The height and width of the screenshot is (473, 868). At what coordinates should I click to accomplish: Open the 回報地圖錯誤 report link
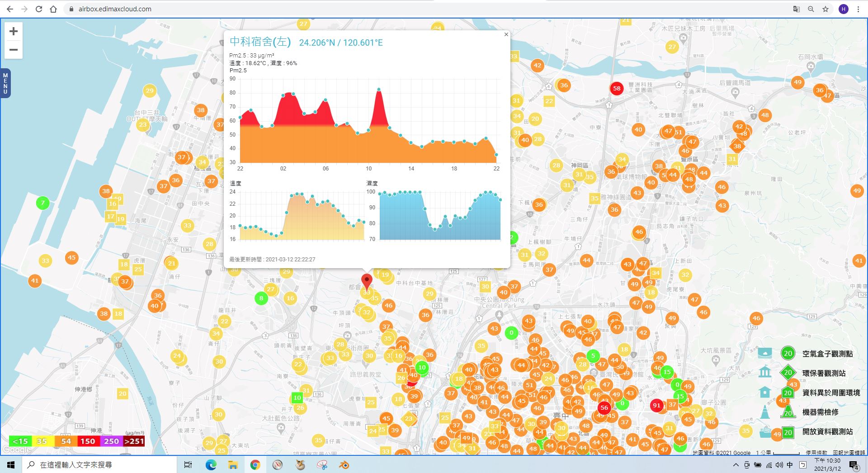(849, 452)
